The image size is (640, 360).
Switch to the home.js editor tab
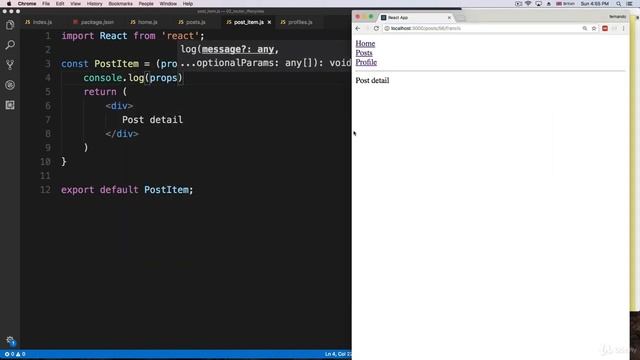144,22
